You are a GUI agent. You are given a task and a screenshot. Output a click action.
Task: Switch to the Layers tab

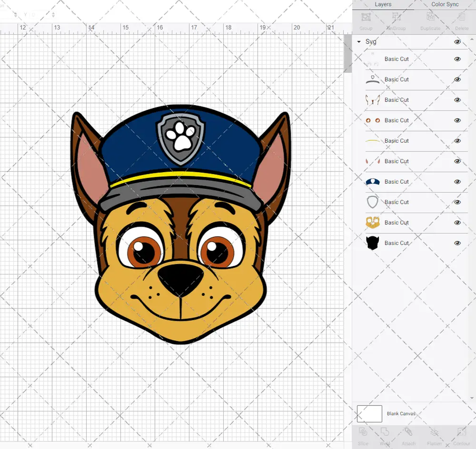(383, 5)
